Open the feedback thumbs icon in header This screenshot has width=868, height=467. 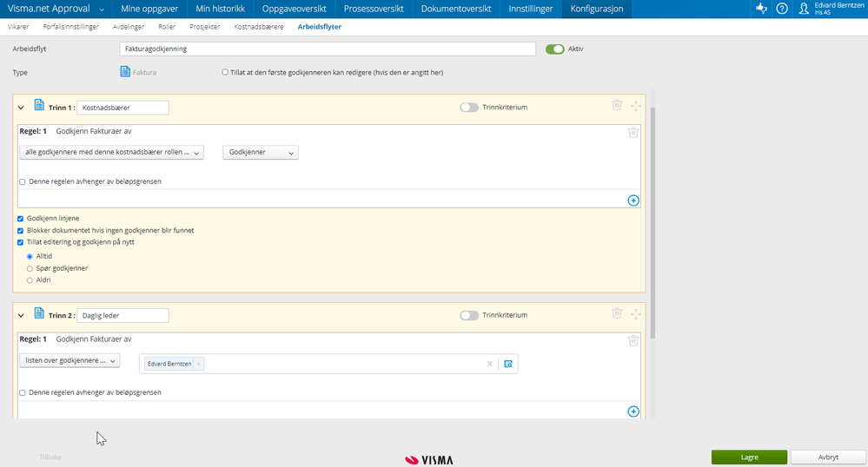click(x=762, y=9)
